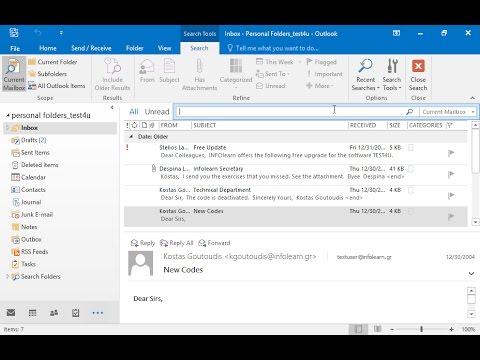Open the Junk E-mail folder
480x360 pixels.
point(32,215)
